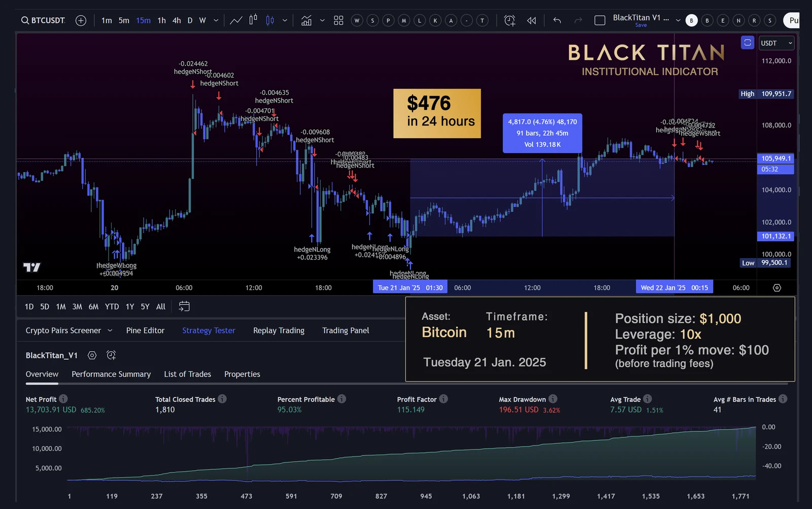The width and height of the screenshot is (812, 509).
Task: Click the circled dash quick button
Action: click(x=467, y=20)
